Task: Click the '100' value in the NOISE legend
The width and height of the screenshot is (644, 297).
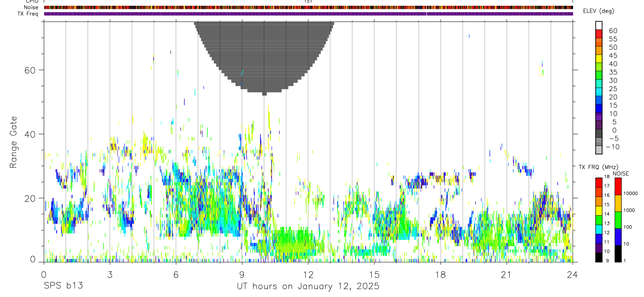Action: (627, 227)
